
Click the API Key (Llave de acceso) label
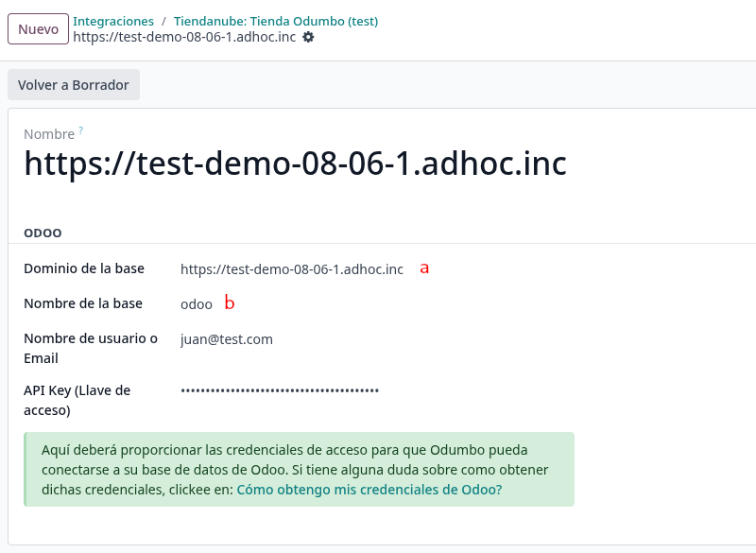coord(77,400)
